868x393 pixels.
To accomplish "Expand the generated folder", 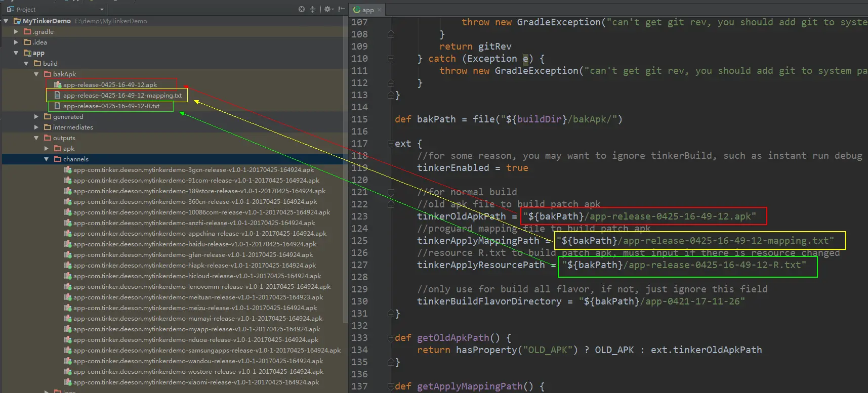I will point(36,116).
